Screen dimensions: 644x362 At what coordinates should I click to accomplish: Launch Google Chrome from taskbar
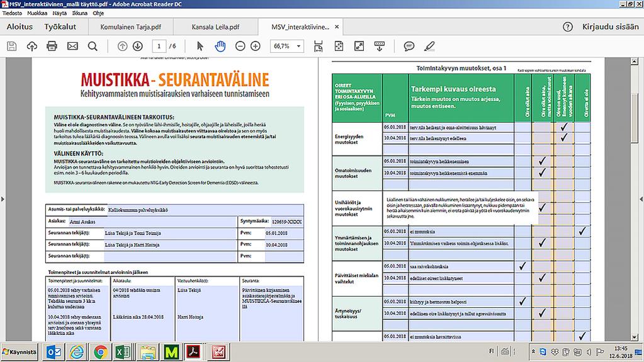(100, 352)
